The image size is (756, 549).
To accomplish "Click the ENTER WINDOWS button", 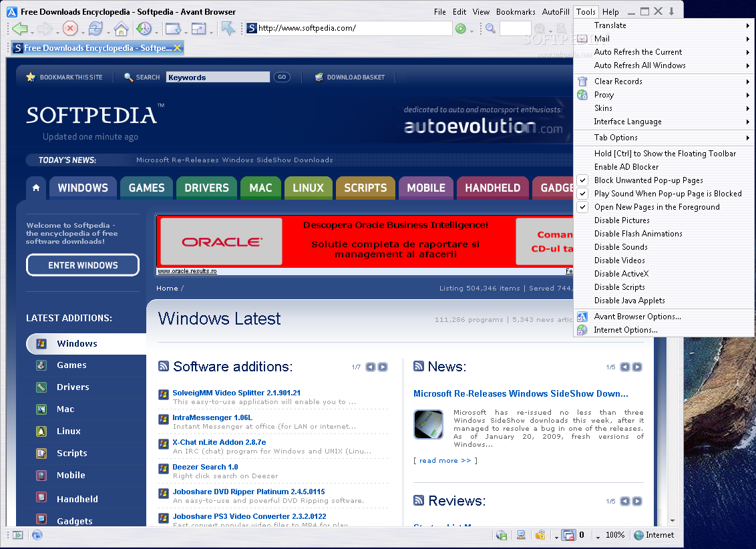I will [x=83, y=265].
